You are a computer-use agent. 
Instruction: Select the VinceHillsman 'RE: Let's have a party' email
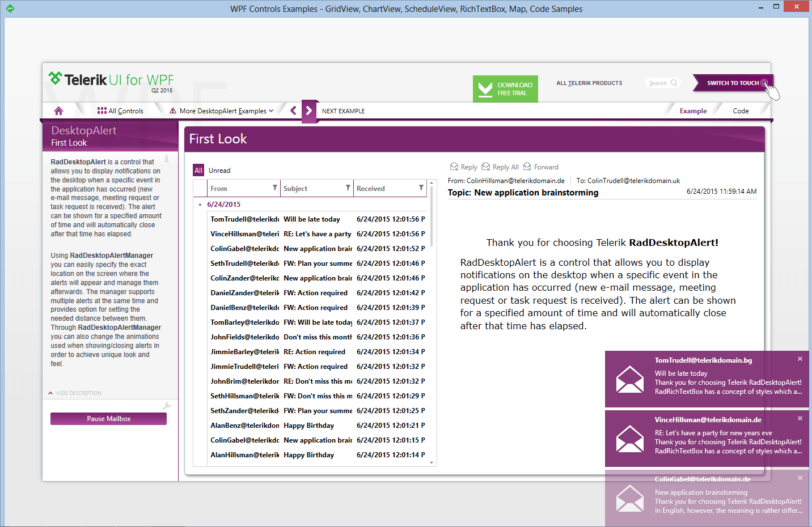point(317,234)
